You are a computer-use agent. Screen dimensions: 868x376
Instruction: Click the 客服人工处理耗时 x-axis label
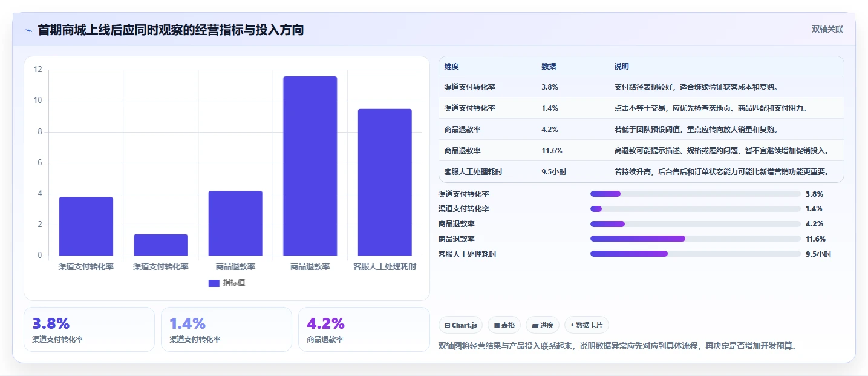385,266
